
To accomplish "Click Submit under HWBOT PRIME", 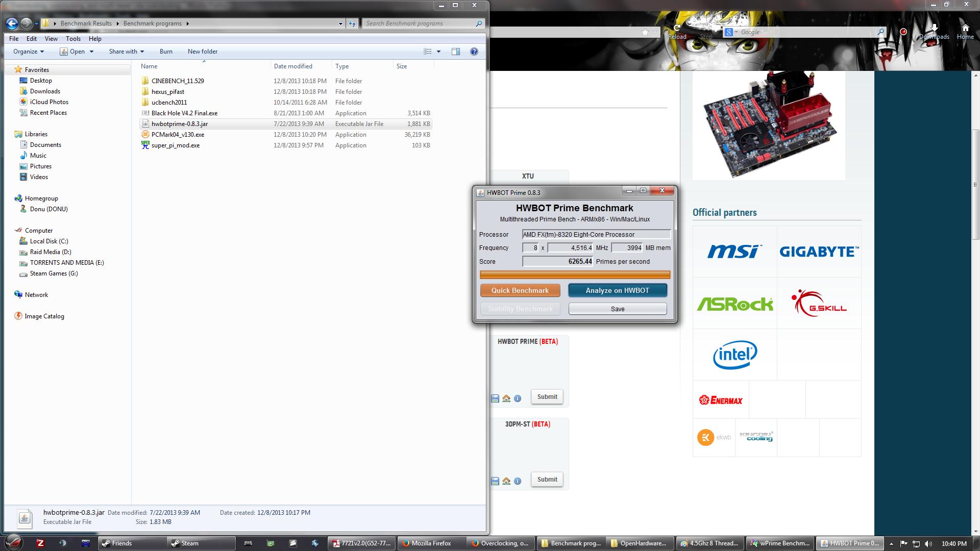I will [x=547, y=397].
